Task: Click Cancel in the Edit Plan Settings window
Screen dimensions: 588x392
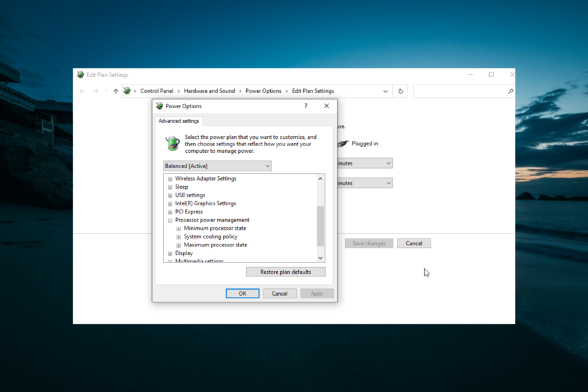Action: (x=414, y=243)
